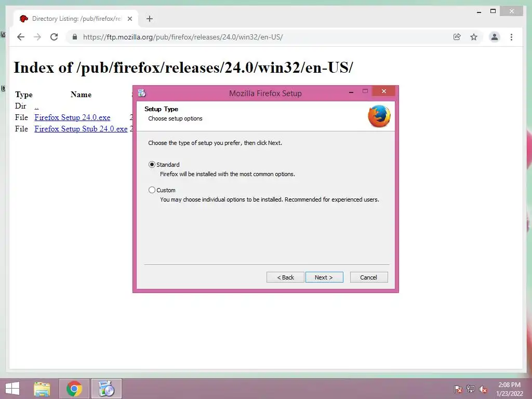Go forward in Chrome browser
532x399 pixels.
(37, 37)
